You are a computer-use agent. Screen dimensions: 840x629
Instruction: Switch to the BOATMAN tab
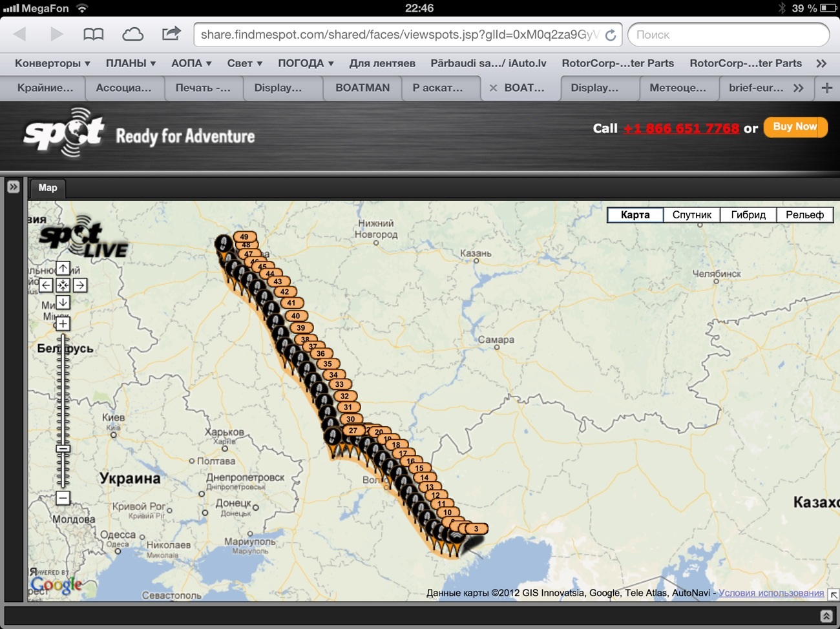tap(362, 88)
